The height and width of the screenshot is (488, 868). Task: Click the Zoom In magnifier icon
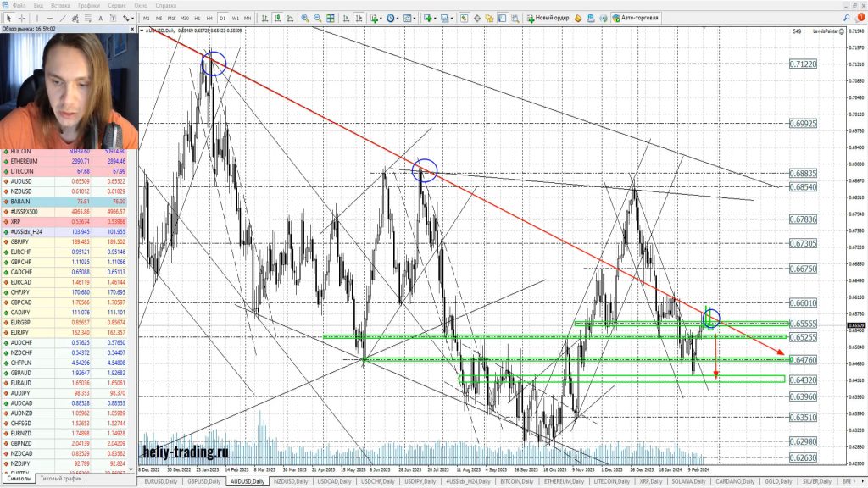(x=304, y=18)
